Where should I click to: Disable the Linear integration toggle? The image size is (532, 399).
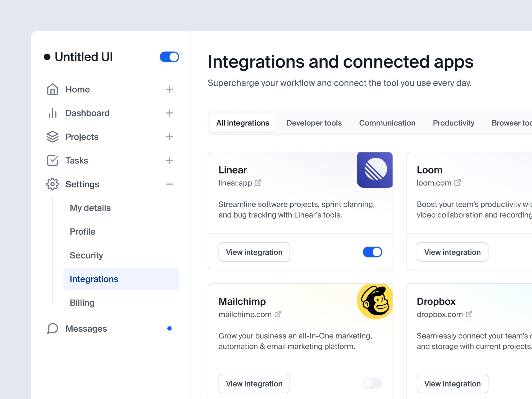point(372,252)
